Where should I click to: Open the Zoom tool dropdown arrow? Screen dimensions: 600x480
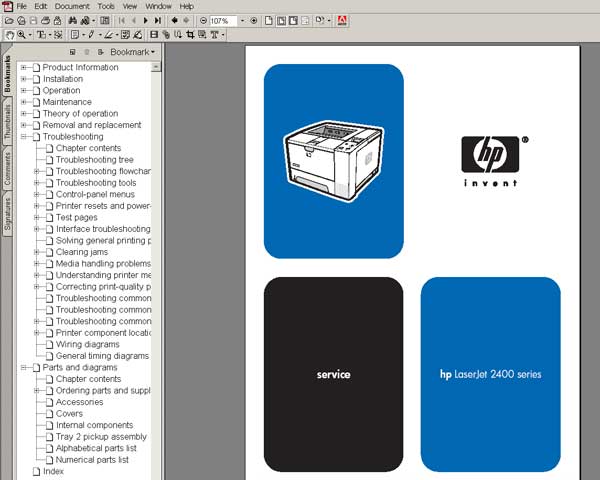click(x=30, y=35)
